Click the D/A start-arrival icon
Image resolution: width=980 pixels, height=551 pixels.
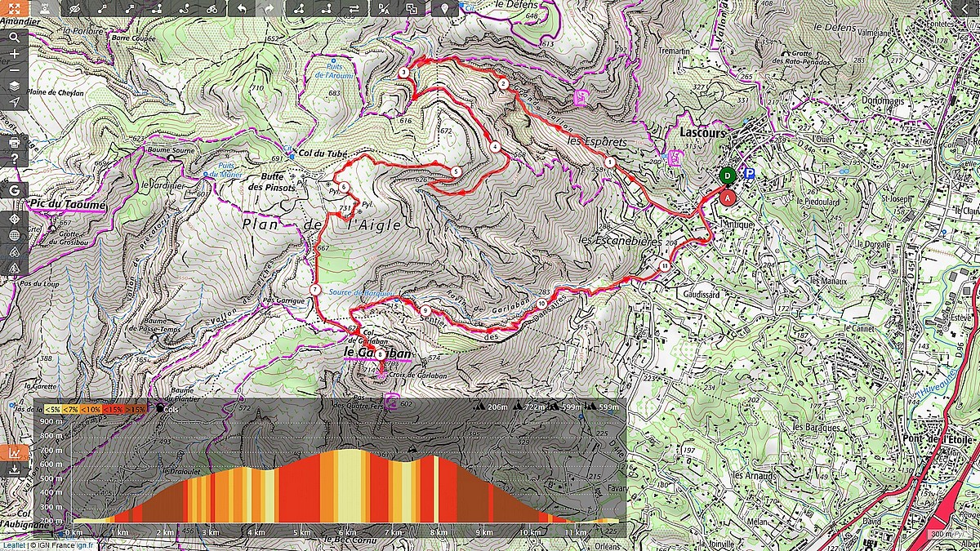pos(383,9)
